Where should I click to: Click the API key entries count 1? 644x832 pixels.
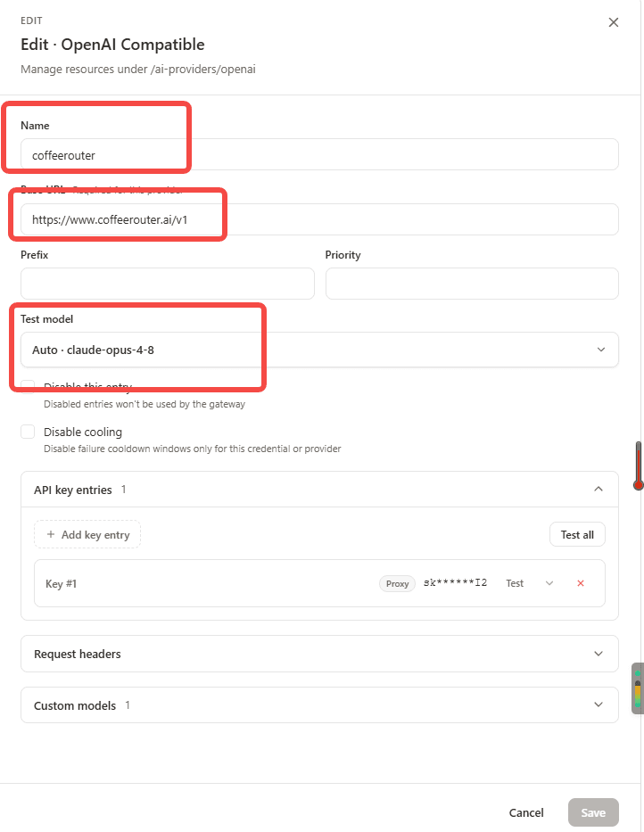(124, 490)
